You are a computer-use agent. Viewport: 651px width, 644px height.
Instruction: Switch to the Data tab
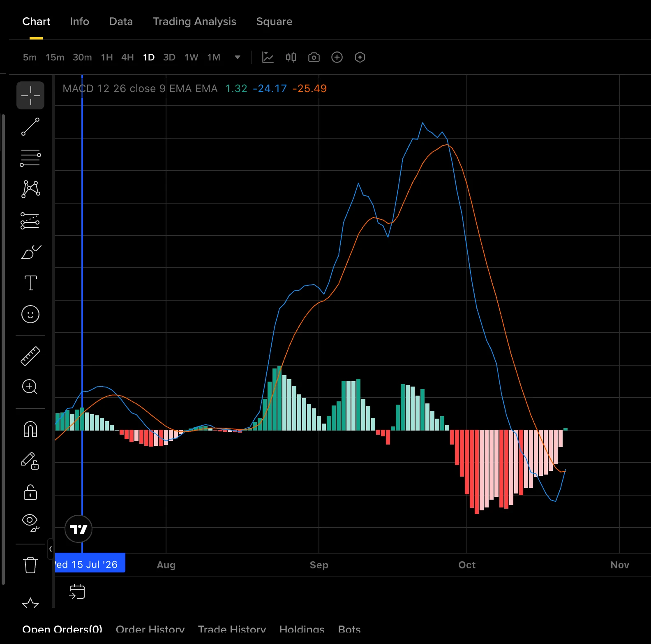121,21
